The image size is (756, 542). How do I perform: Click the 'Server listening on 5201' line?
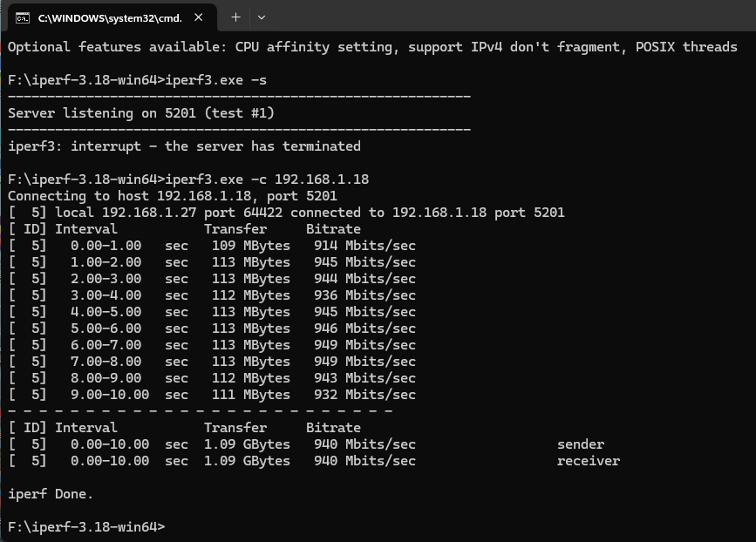tap(140, 113)
